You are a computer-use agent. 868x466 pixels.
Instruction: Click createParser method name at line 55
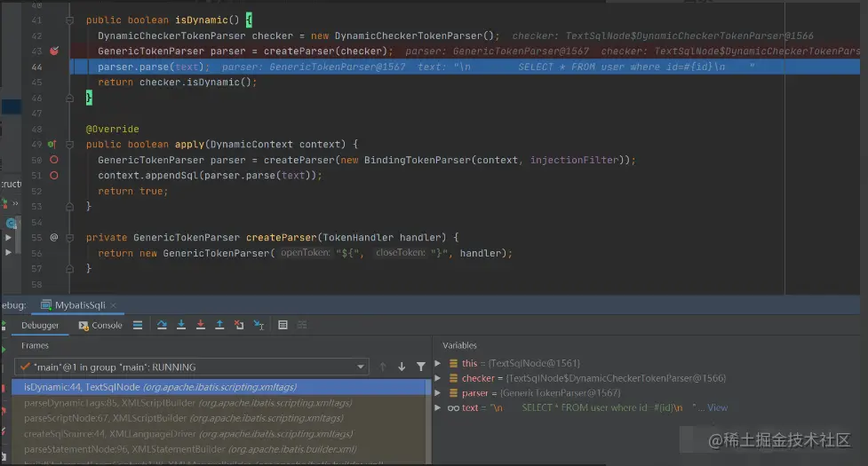coord(282,238)
